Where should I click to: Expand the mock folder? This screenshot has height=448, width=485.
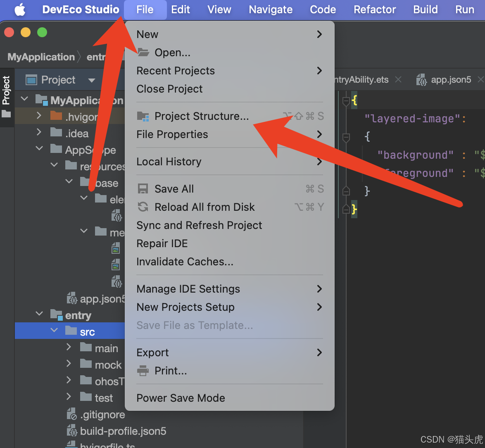click(69, 363)
